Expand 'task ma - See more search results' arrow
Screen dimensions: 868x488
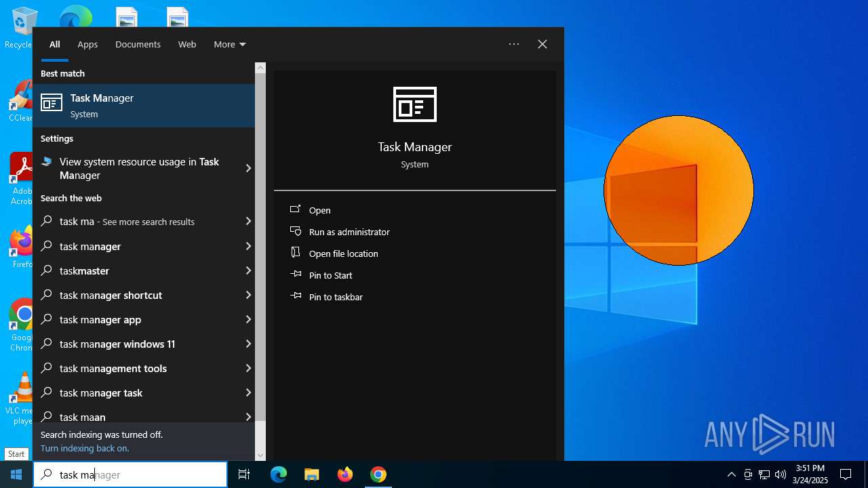pos(248,222)
